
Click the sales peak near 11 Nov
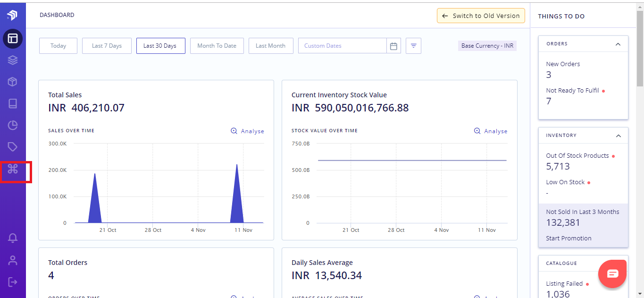click(237, 193)
